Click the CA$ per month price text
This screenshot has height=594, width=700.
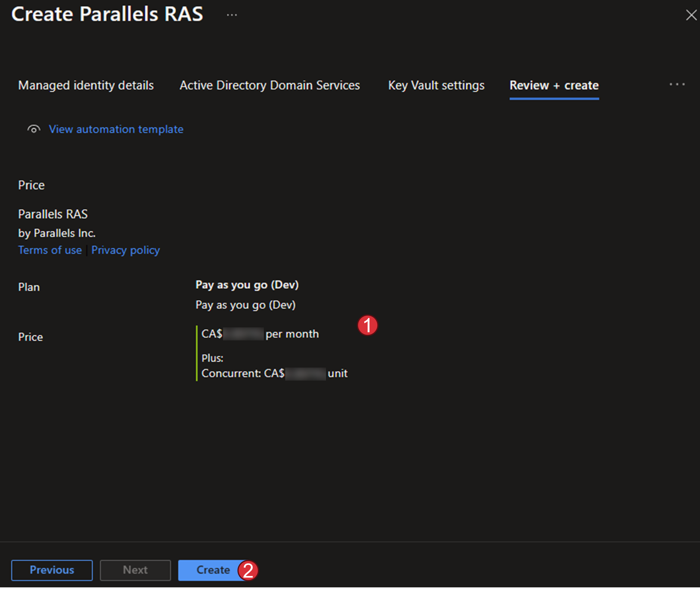260,334
